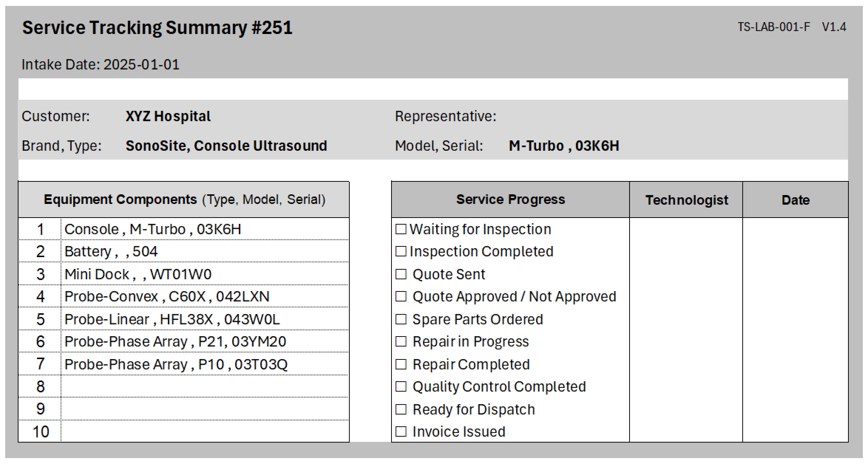The height and width of the screenshot is (464, 868).
Task: Check Quote Approved / Not Approved box
Action: coord(401,297)
